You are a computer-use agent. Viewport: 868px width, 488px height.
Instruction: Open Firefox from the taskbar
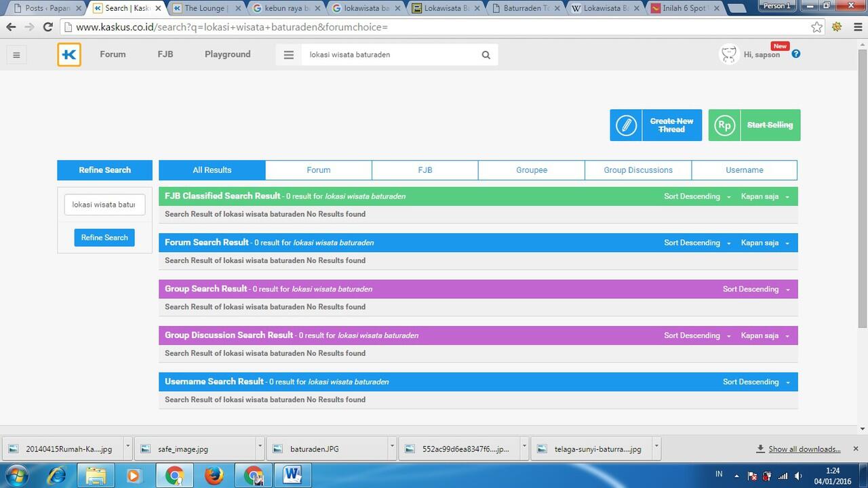(214, 476)
